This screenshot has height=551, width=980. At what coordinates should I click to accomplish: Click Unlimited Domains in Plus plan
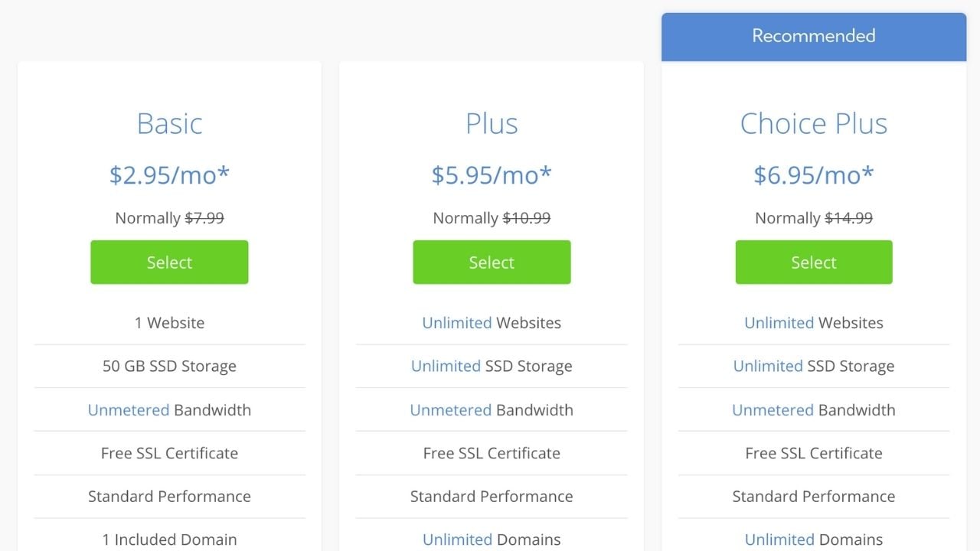pos(492,540)
